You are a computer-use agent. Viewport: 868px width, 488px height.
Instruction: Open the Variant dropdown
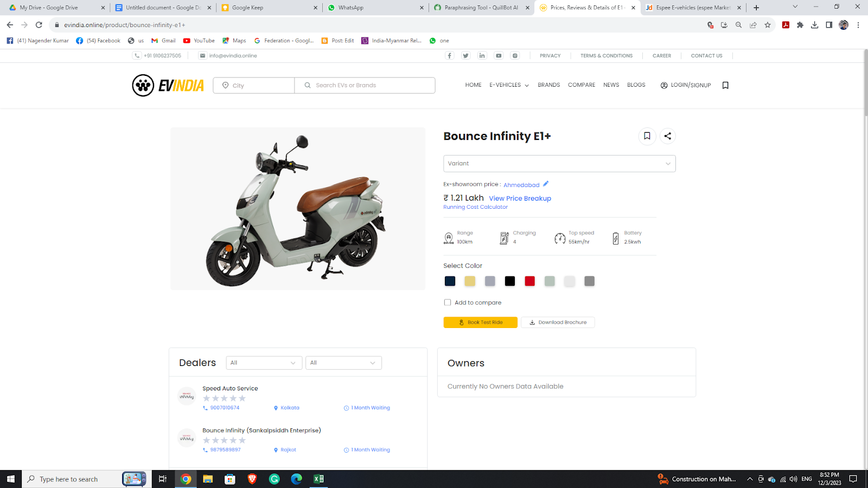(559, 164)
